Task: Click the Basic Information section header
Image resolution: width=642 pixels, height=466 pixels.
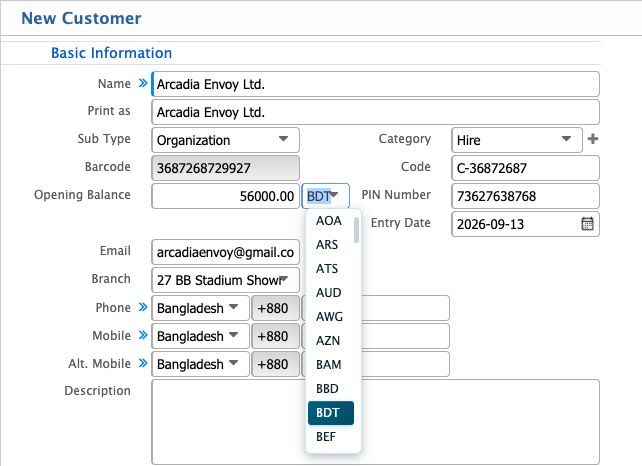Action: click(111, 53)
